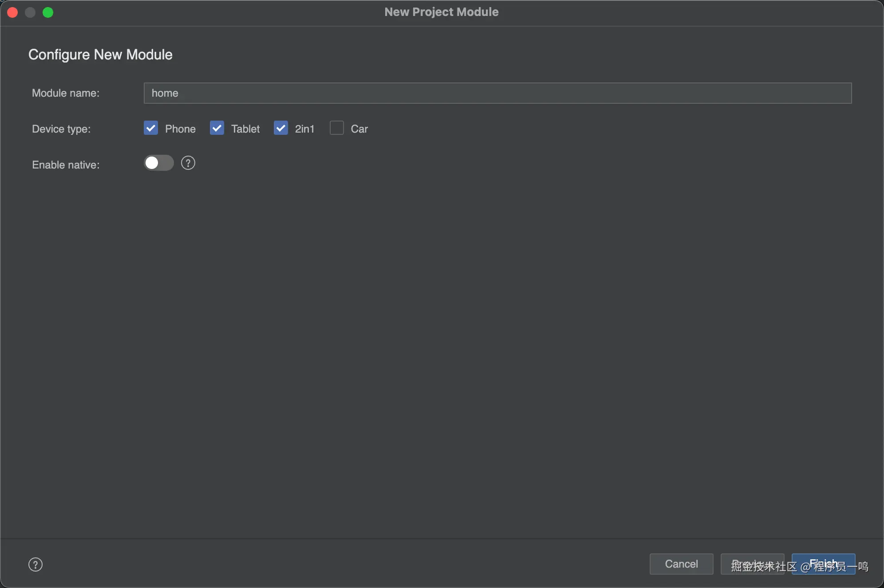Deselect the 2in1 device type checkbox

tap(280, 128)
